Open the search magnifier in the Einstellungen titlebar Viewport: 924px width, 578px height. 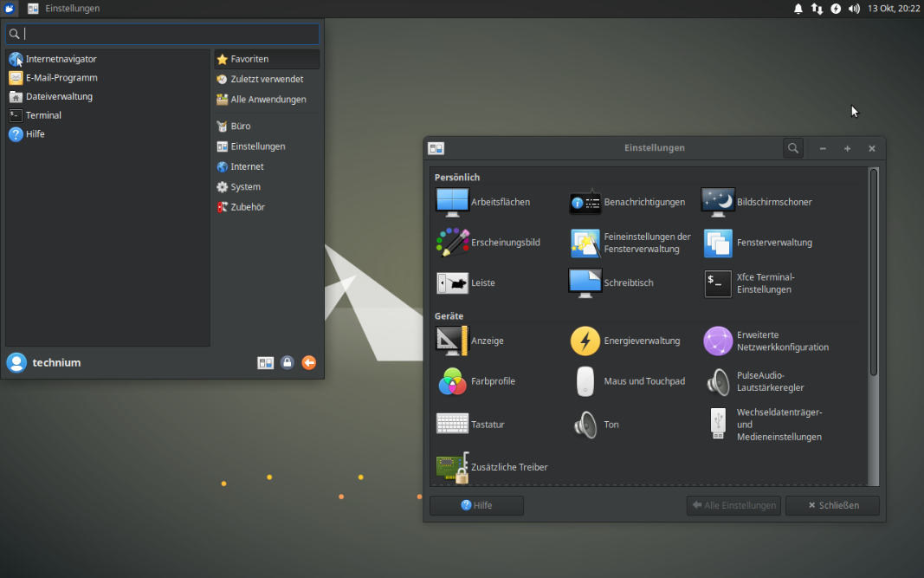[x=792, y=147]
